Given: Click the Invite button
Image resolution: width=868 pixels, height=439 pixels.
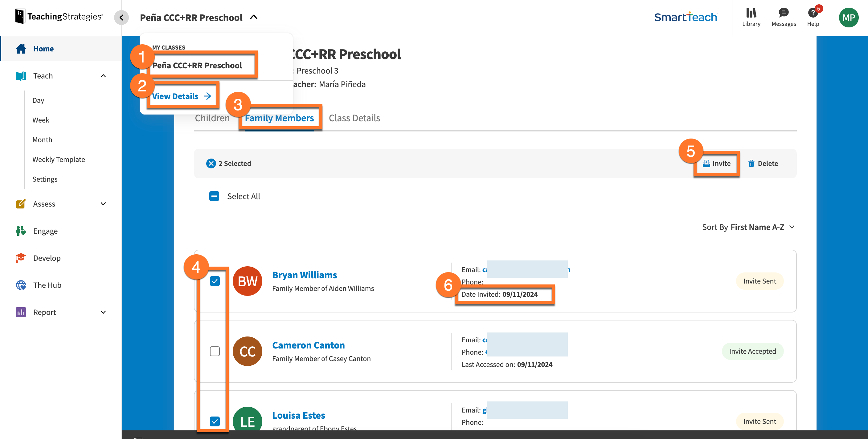Looking at the screenshot, I should click(716, 163).
